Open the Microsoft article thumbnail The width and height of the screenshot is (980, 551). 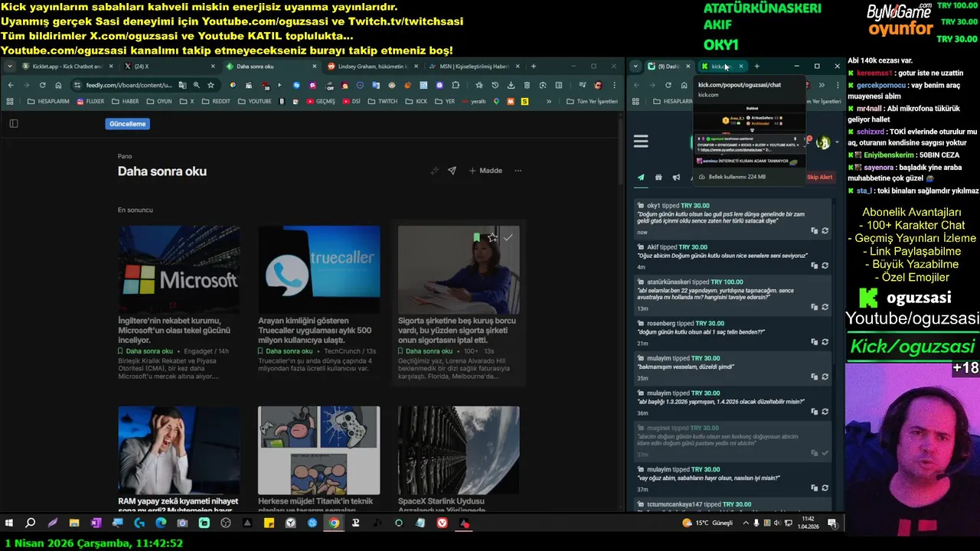coord(179,269)
